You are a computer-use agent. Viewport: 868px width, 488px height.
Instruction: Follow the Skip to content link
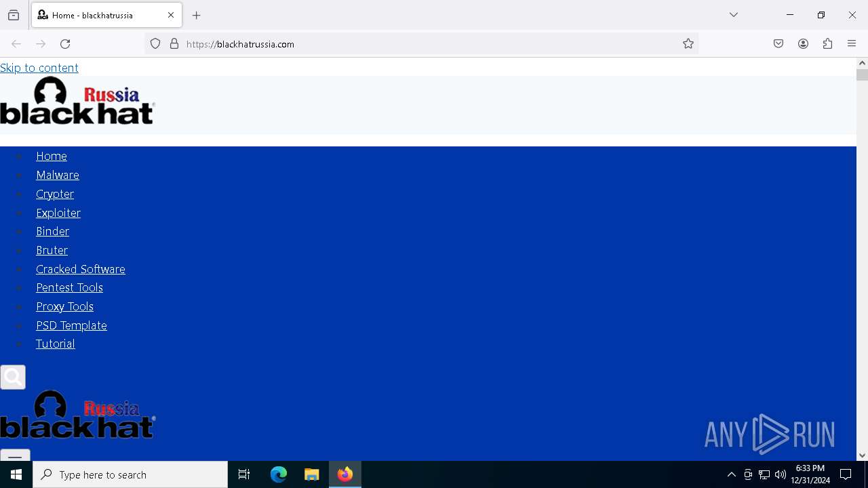39,68
